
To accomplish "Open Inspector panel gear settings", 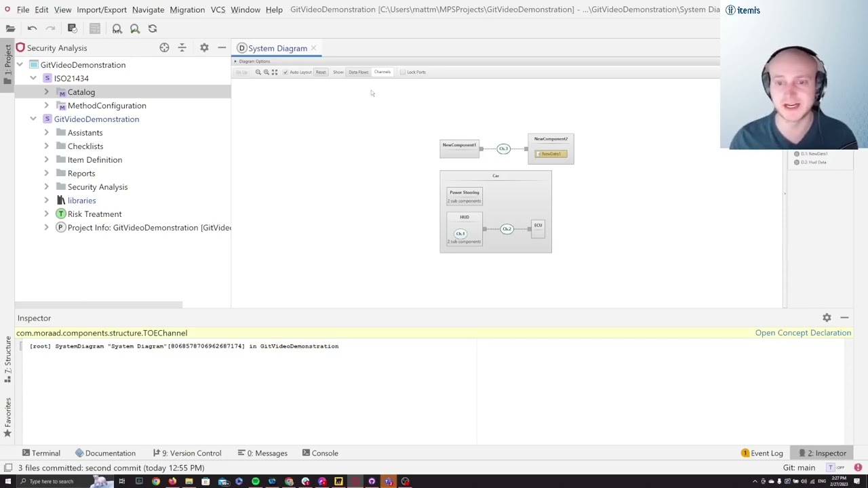I will 827,317.
